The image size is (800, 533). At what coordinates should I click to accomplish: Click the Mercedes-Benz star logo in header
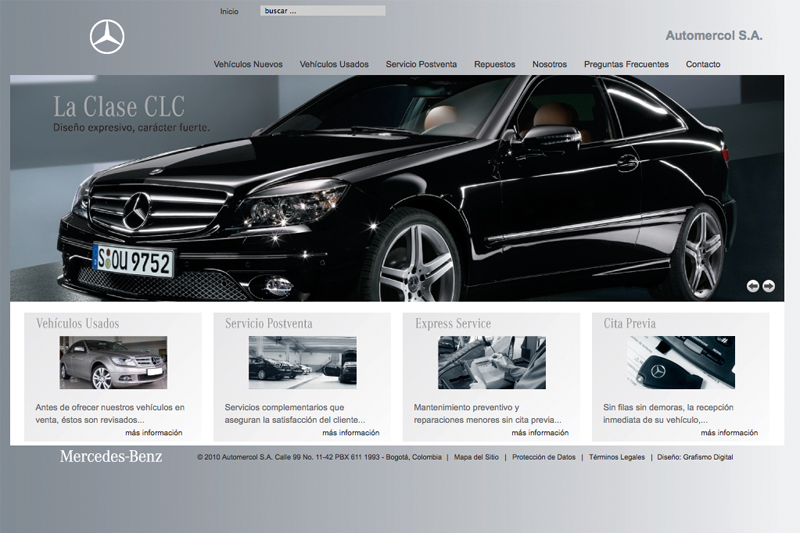coord(107,37)
